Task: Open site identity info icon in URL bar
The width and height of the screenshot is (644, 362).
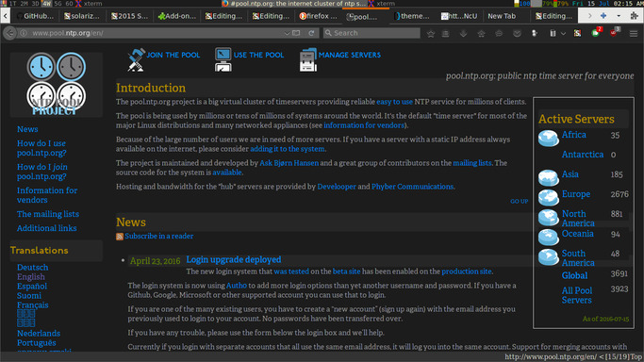Action: [x=24, y=33]
